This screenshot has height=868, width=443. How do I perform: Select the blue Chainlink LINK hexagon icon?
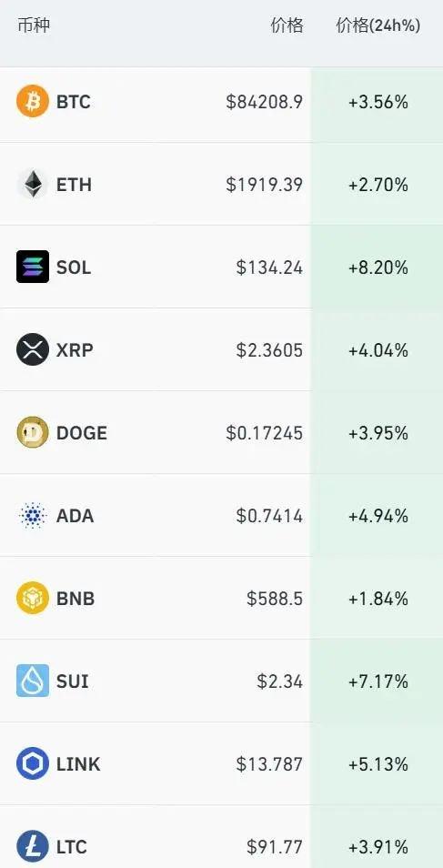[x=33, y=763]
